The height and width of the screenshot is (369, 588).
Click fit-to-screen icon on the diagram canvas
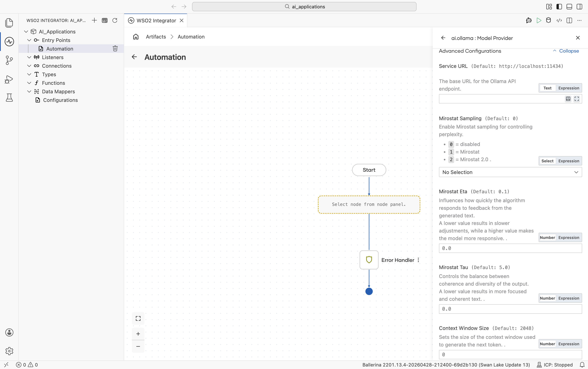(138, 318)
